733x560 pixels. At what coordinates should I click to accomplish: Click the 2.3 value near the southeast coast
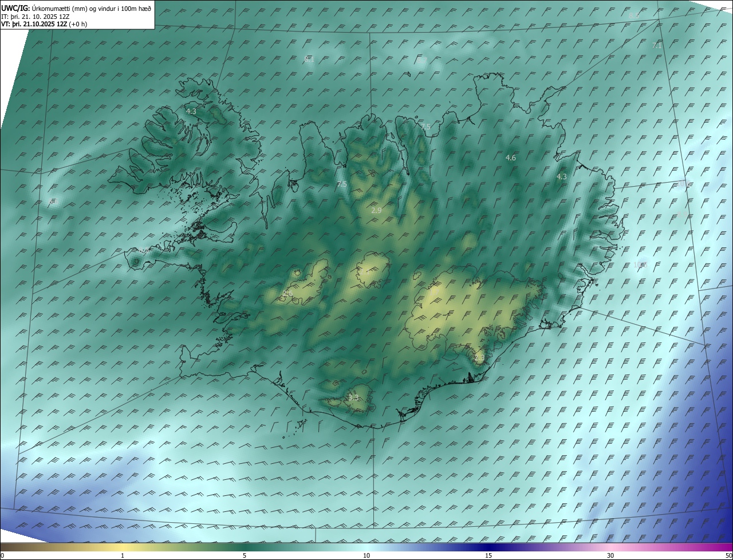click(479, 358)
